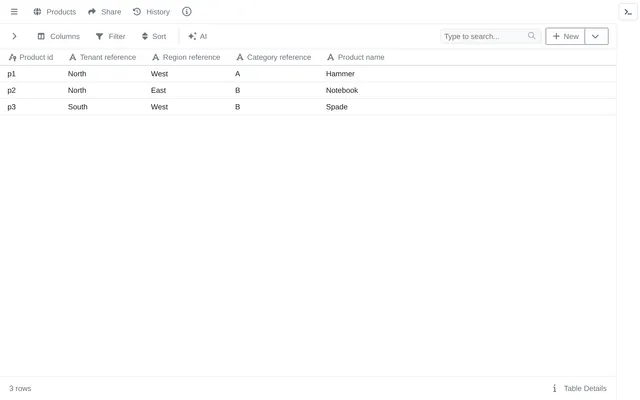
Task: Open the terminal console icon
Action: (x=628, y=12)
